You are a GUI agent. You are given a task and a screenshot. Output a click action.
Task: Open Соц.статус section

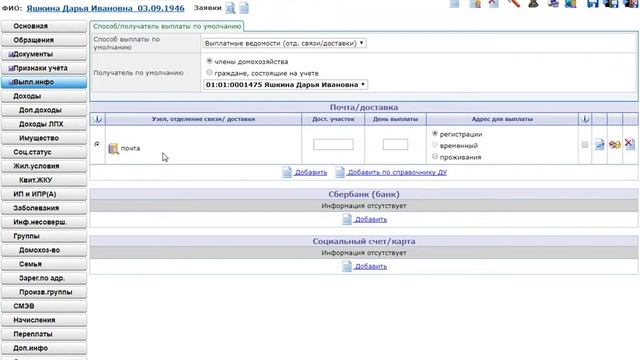pyautogui.click(x=44, y=152)
